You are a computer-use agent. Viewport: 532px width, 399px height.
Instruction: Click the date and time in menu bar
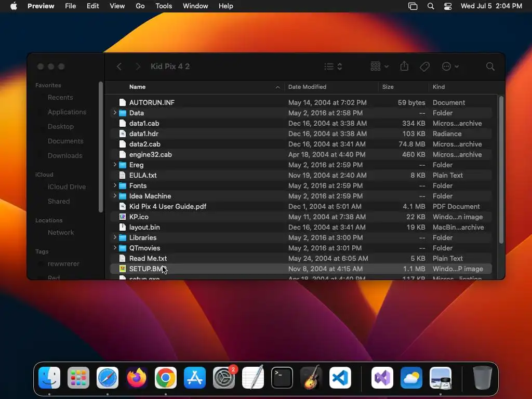491,6
